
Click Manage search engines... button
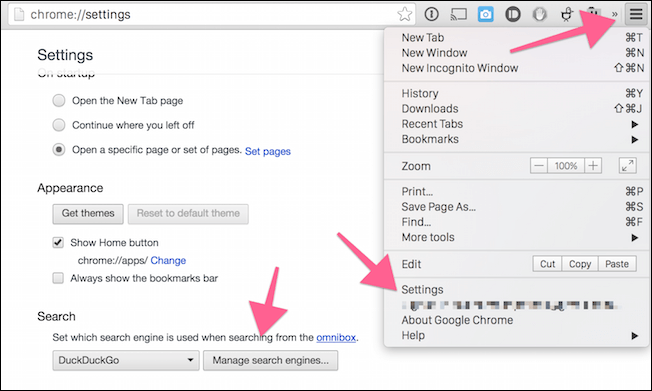(270, 360)
